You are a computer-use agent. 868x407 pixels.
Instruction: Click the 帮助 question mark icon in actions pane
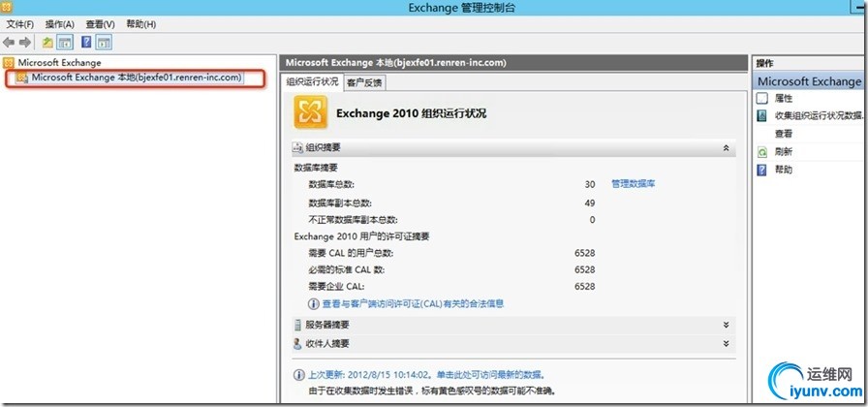(762, 170)
